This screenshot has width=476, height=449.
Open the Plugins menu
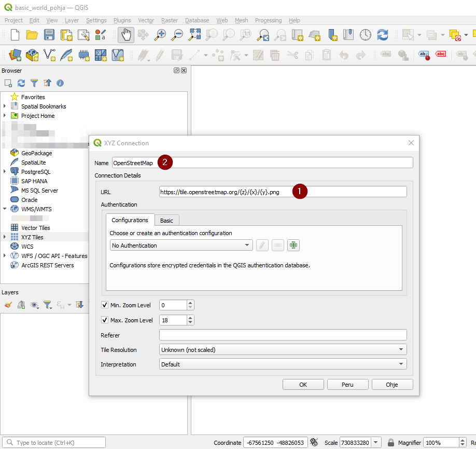pos(122,20)
